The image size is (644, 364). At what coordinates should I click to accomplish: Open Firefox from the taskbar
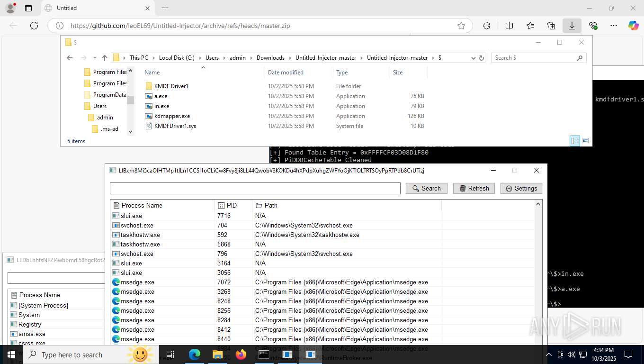pos(241,355)
